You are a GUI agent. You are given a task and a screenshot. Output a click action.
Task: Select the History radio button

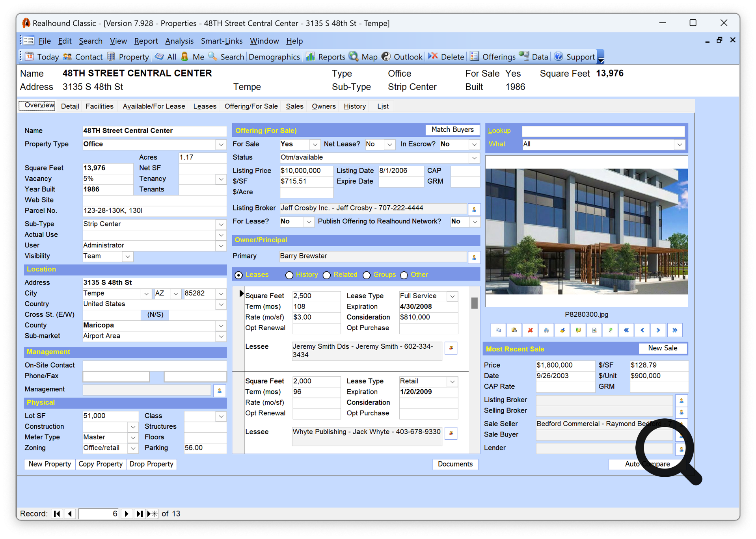(x=289, y=275)
